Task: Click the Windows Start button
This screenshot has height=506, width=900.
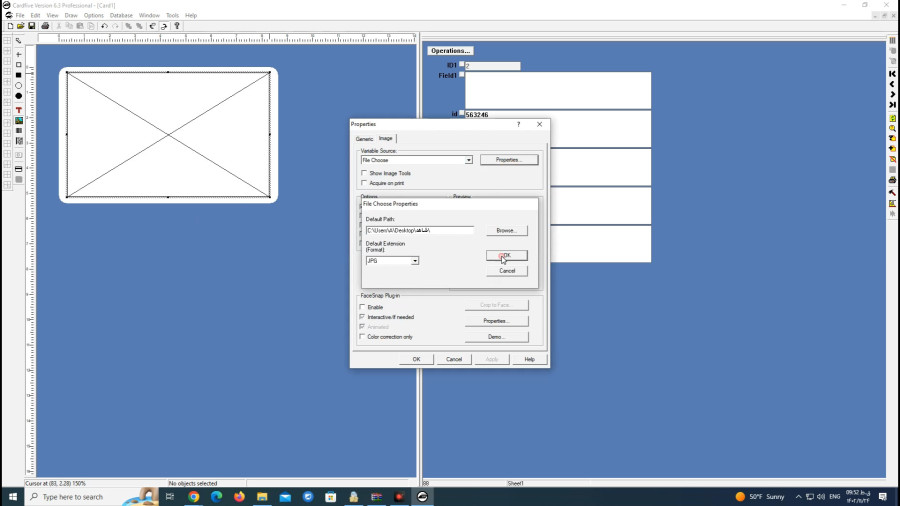Action: [13, 497]
